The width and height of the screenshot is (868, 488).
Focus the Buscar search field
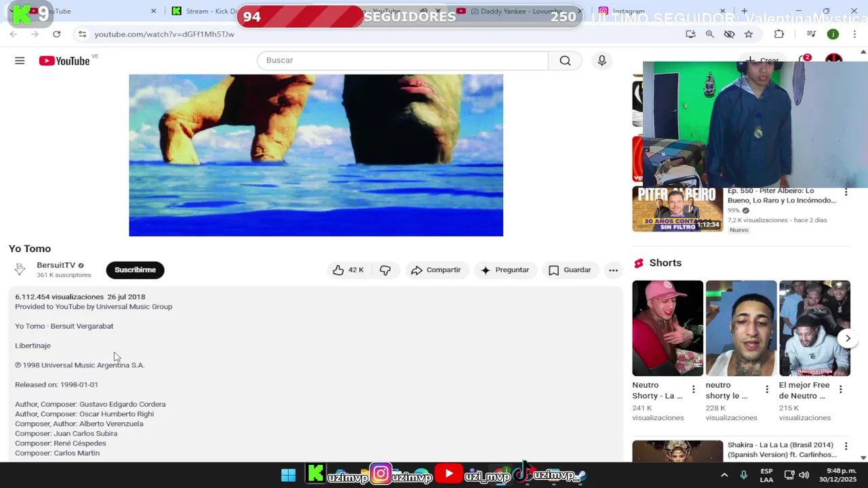pyautogui.click(x=403, y=60)
